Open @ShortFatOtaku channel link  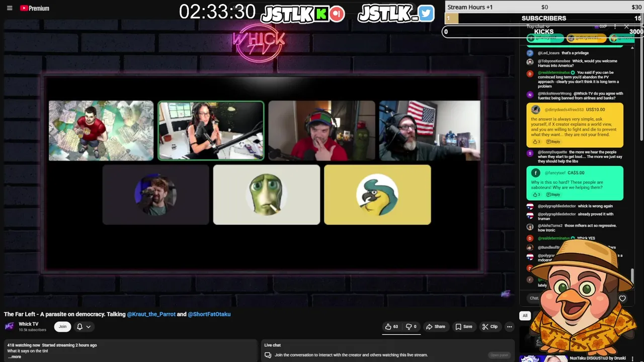pyautogui.click(x=209, y=314)
